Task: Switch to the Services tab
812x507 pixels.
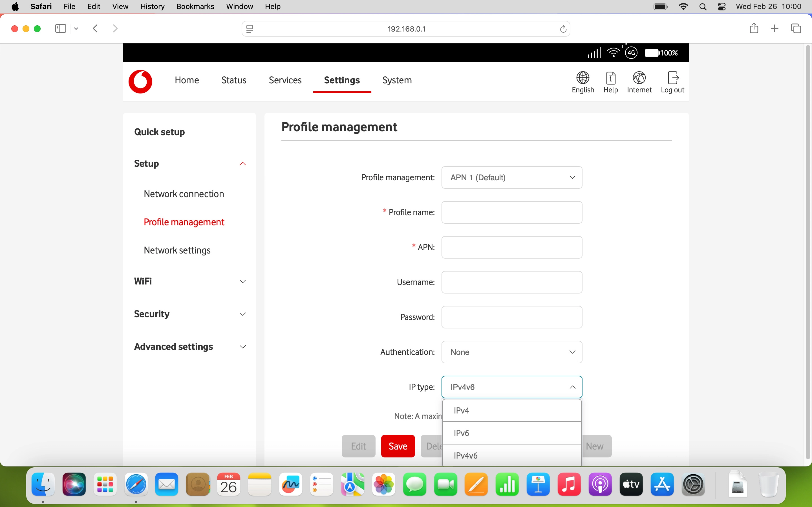Action: click(x=284, y=80)
